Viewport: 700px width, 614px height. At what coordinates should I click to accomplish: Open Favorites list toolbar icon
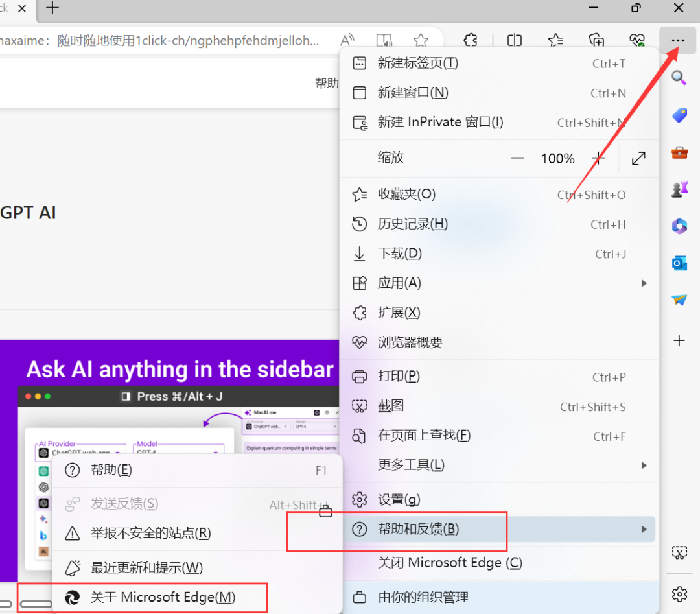tap(555, 41)
